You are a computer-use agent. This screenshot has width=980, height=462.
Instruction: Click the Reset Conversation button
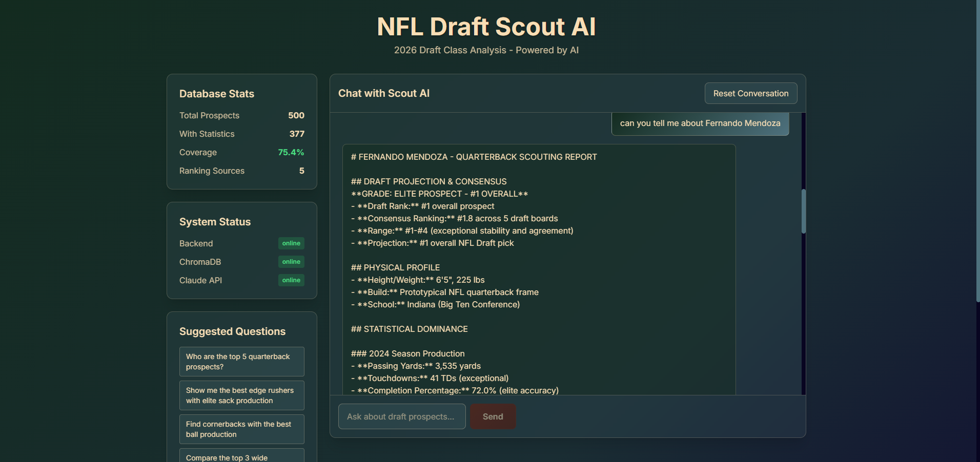(x=750, y=93)
